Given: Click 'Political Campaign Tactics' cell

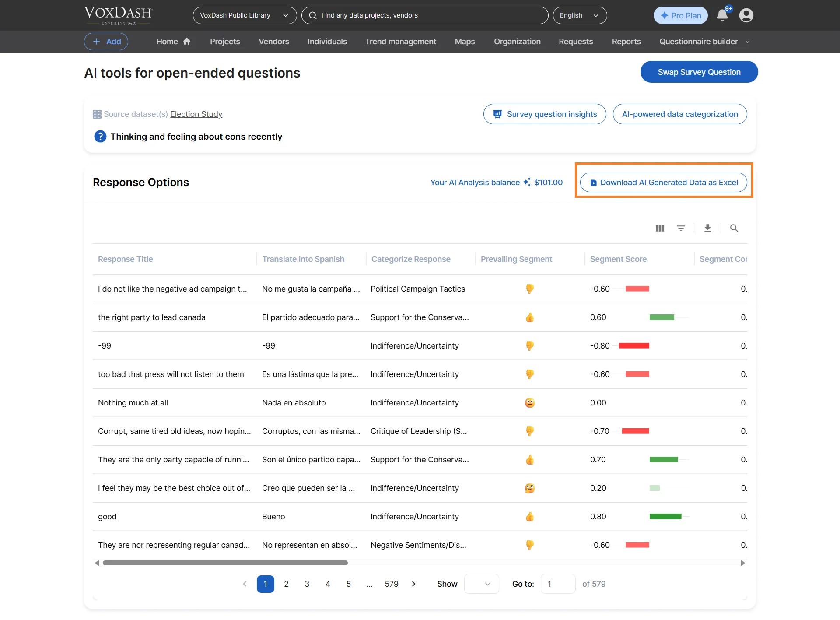Looking at the screenshot, I should 418,289.
